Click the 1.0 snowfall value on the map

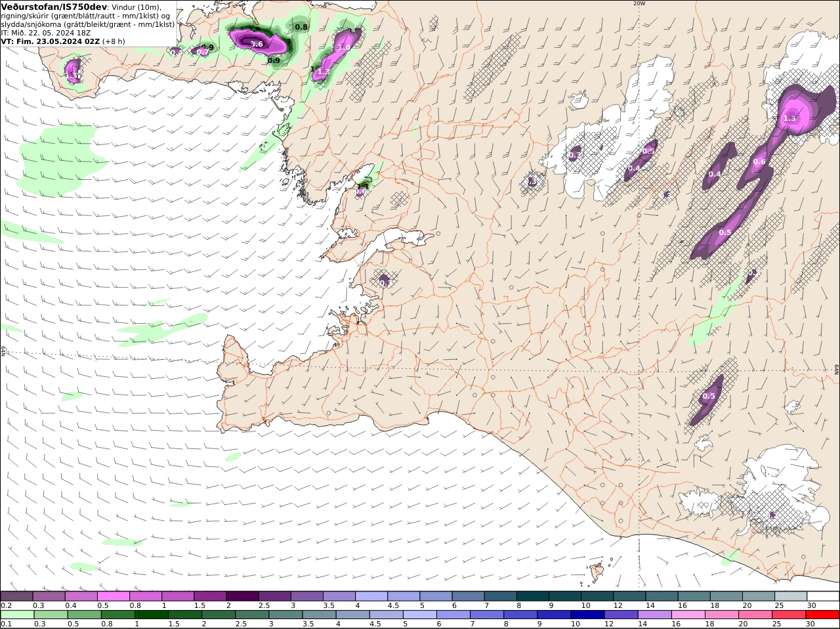pyautogui.click(x=344, y=47)
